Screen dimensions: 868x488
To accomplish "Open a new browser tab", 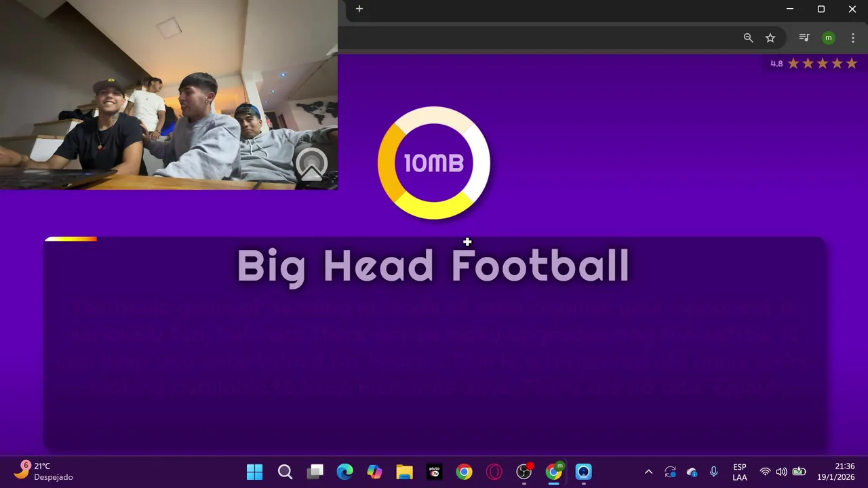I will pyautogui.click(x=359, y=9).
